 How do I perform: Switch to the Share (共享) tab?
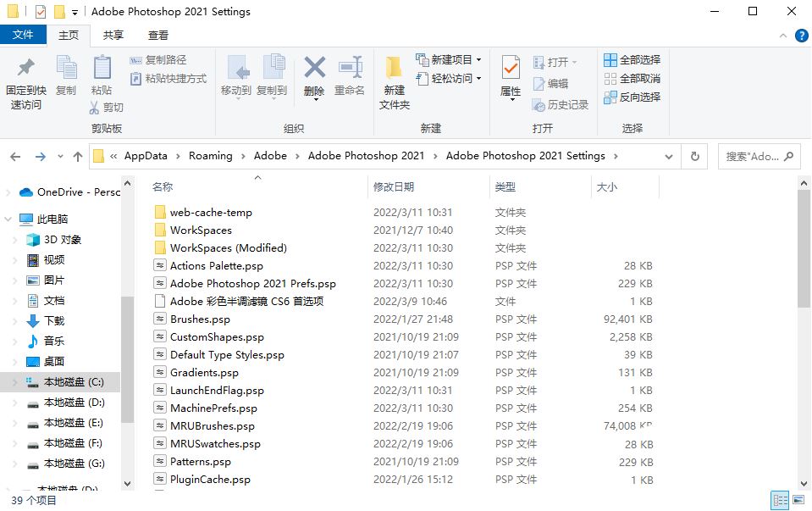click(113, 36)
